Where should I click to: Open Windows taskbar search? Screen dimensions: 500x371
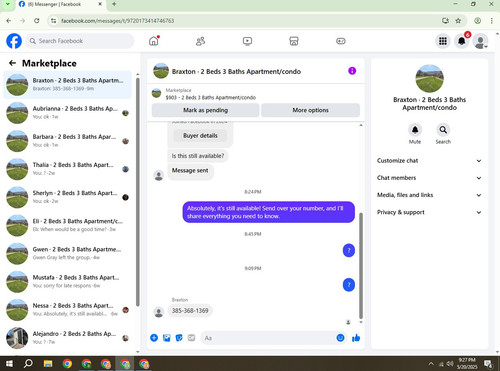[x=29, y=363]
